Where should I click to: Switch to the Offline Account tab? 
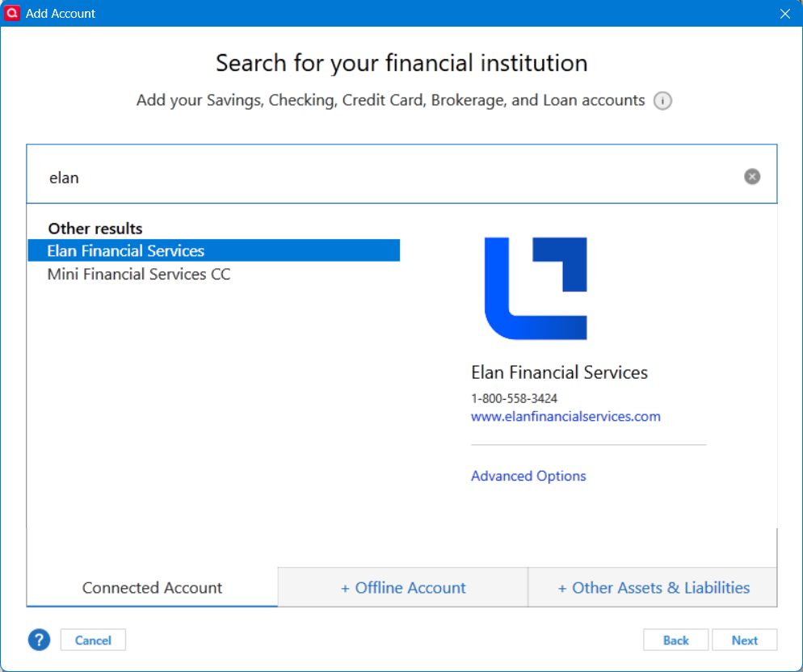click(x=402, y=587)
